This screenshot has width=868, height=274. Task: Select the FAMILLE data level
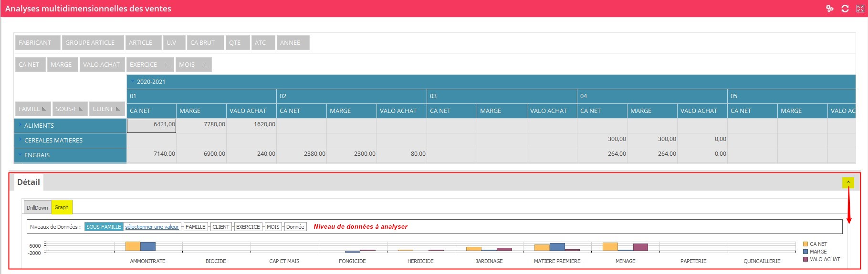(195, 227)
